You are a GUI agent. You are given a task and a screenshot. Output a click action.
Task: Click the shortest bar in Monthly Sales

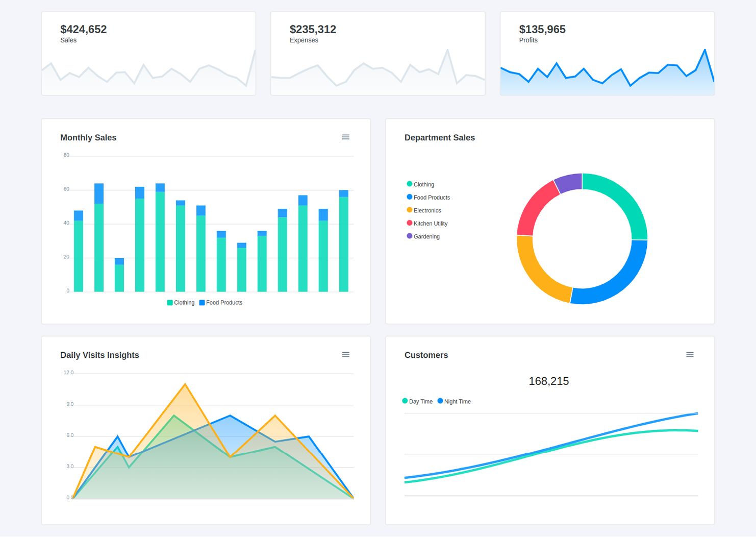click(x=119, y=275)
